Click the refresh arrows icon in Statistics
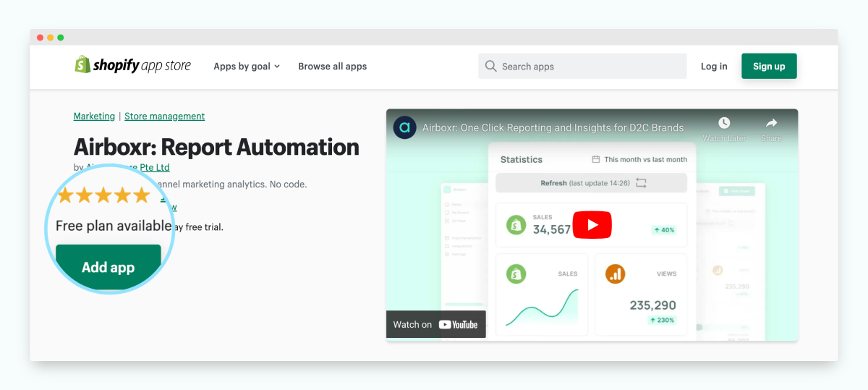The image size is (868, 390). 641,183
